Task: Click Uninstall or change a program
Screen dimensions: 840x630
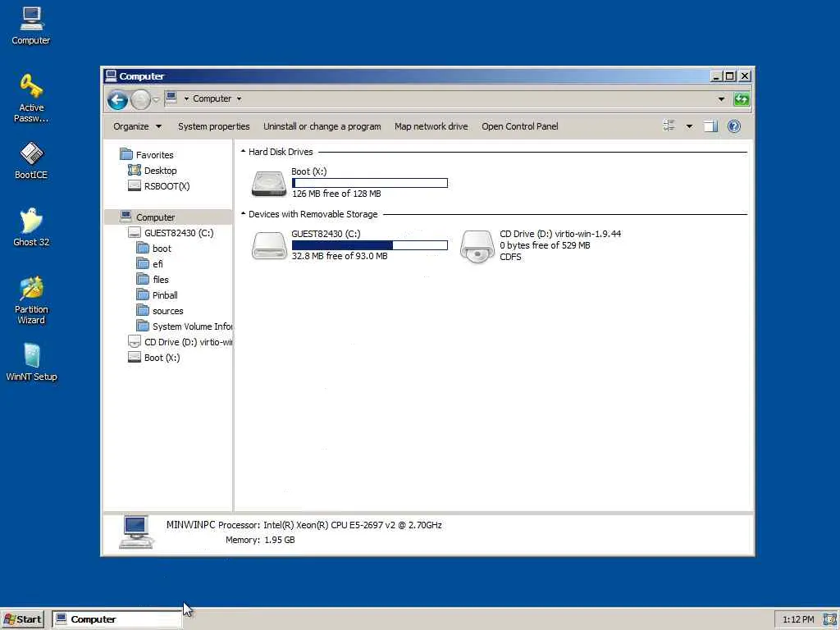Action: pyautogui.click(x=322, y=126)
